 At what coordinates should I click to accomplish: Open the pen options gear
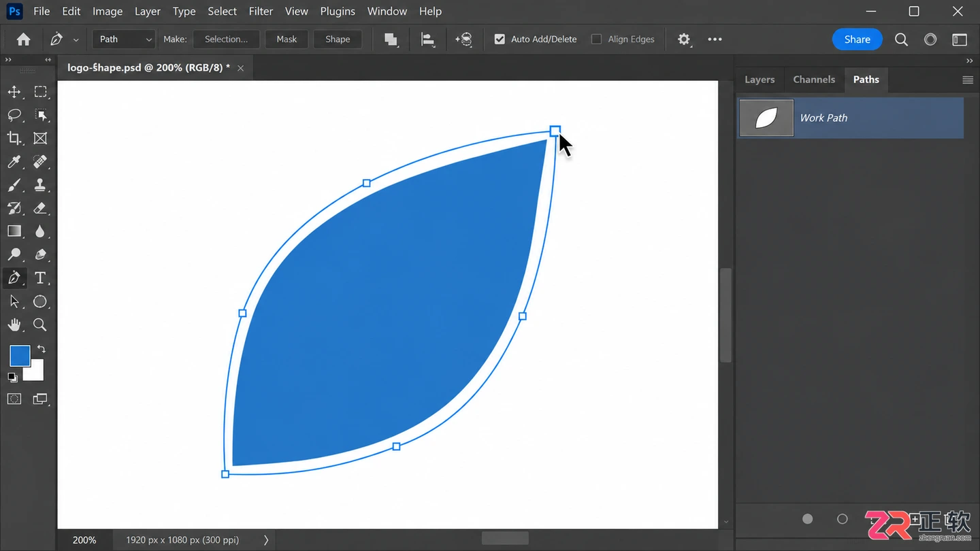(x=684, y=39)
